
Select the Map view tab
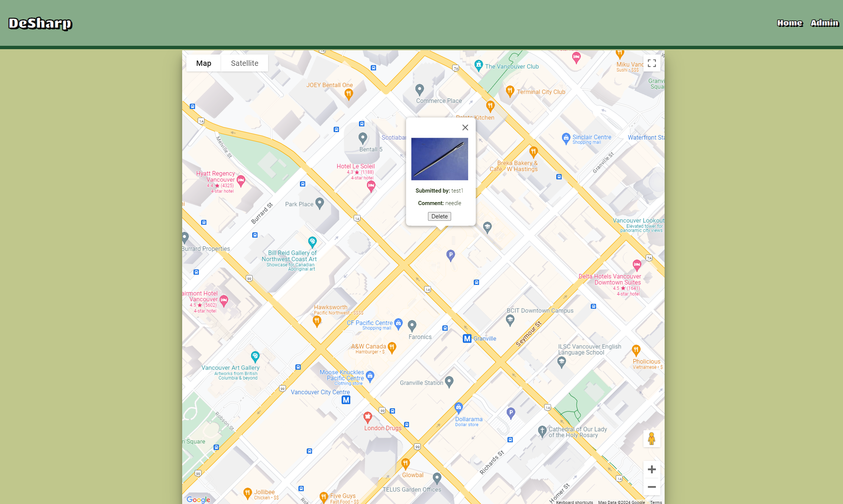click(203, 63)
